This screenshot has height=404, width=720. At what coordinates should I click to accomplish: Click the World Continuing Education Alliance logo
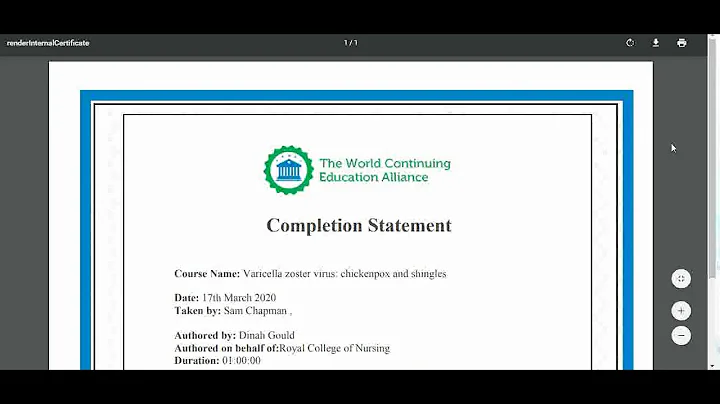click(288, 170)
